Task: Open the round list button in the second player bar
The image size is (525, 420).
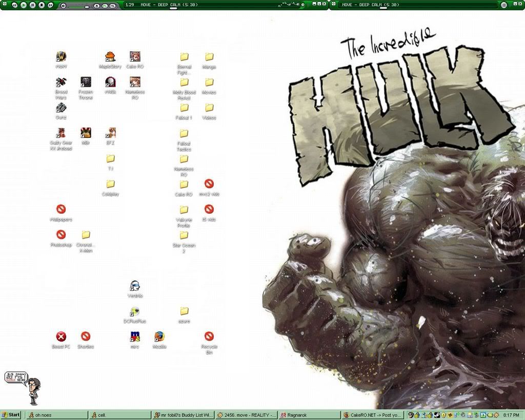Action: click(x=504, y=5)
